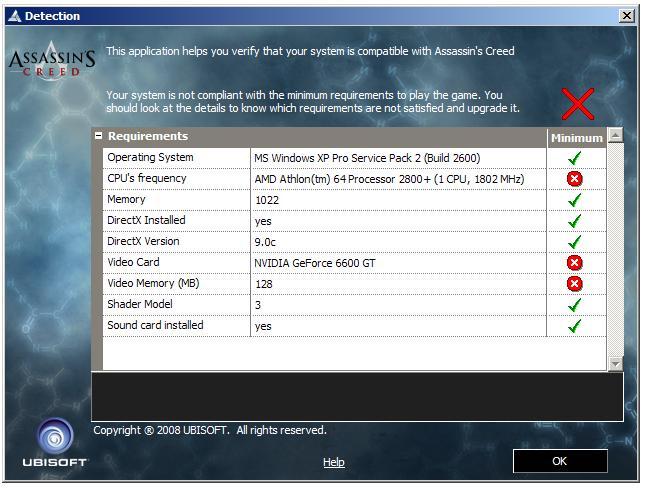Select the Video Memory (MB) row label
The width and height of the screenshot is (645, 489).
pyautogui.click(x=153, y=283)
